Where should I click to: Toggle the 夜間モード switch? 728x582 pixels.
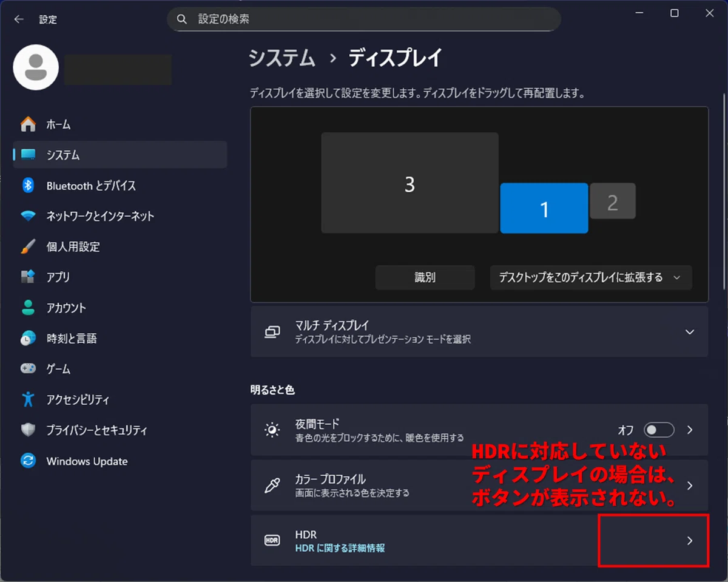[x=659, y=430]
